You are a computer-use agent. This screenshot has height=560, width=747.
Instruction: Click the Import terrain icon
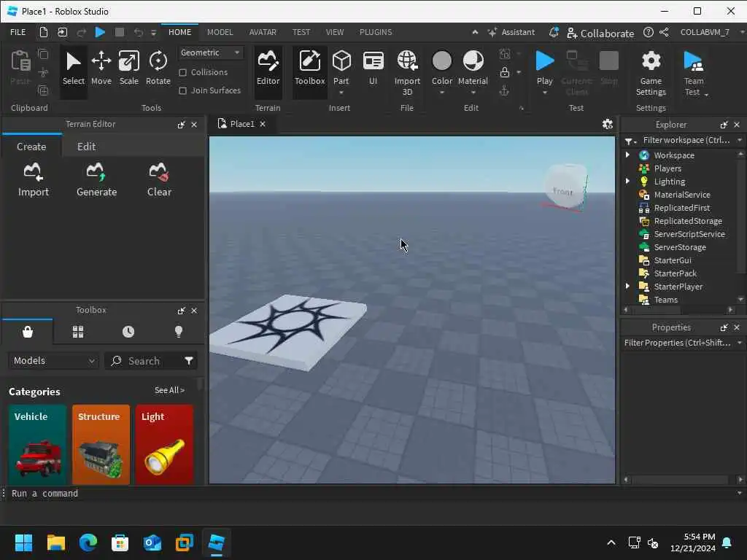(x=34, y=172)
